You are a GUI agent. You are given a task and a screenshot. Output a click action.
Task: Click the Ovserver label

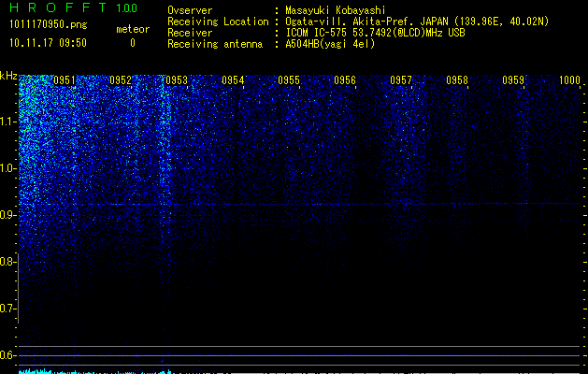tap(190, 10)
